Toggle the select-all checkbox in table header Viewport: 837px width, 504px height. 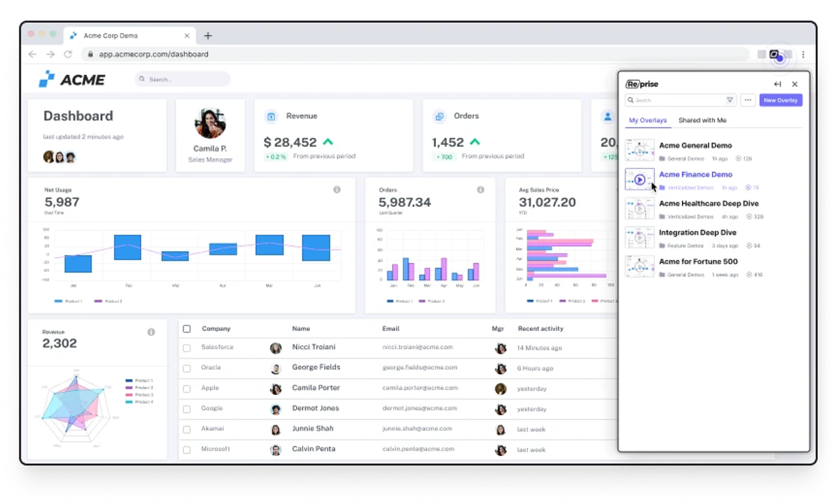[187, 329]
